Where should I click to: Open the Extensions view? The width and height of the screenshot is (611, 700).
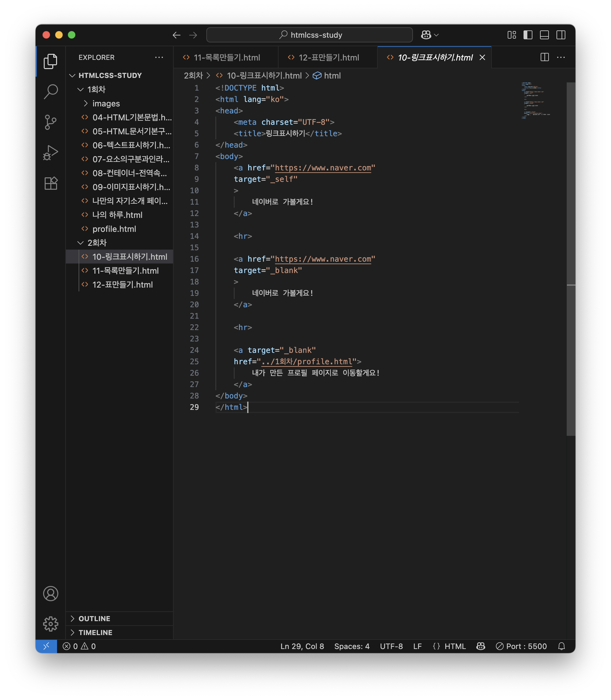pos(50,183)
